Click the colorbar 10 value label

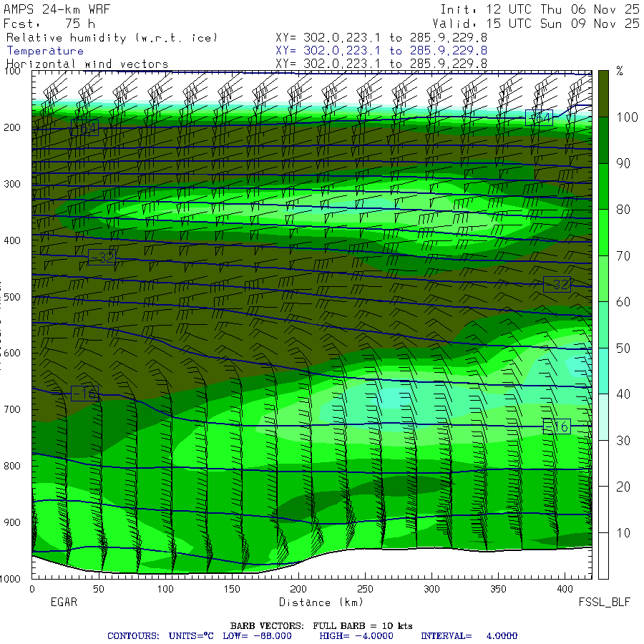623,533
